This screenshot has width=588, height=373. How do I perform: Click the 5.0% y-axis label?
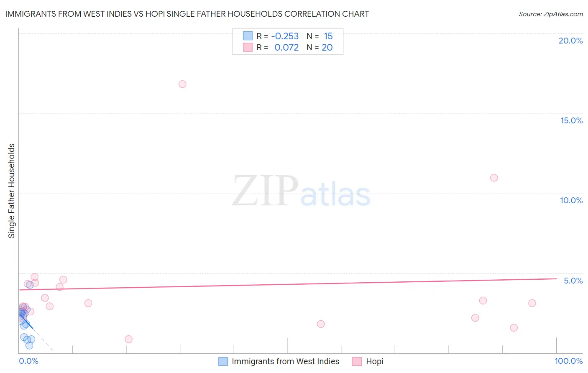click(x=573, y=281)
